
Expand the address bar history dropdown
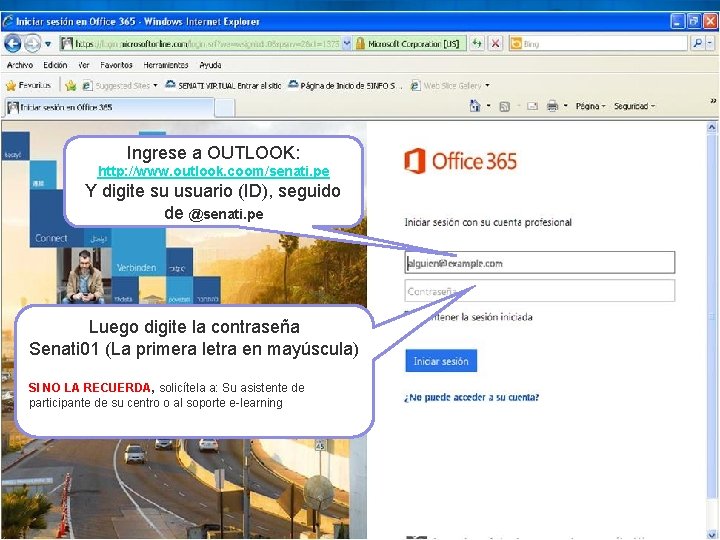click(347, 44)
